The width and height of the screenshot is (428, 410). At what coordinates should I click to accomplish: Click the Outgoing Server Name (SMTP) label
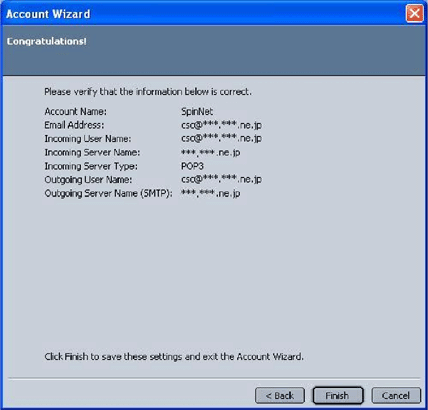tap(109, 194)
